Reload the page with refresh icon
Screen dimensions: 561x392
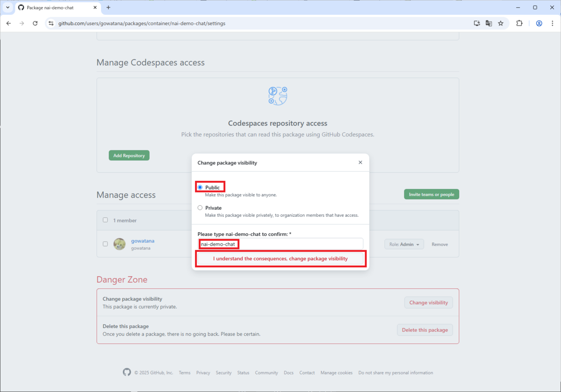[35, 23]
